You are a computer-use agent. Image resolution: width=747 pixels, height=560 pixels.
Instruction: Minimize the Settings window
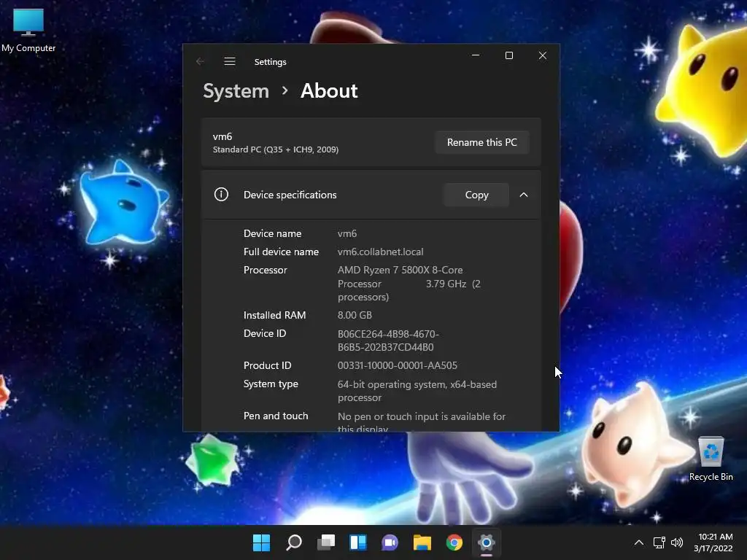pos(476,55)
